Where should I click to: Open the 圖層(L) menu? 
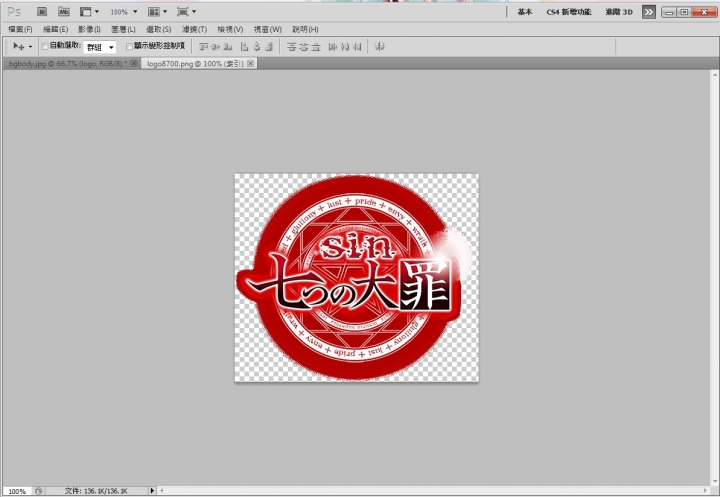[124, 29]
